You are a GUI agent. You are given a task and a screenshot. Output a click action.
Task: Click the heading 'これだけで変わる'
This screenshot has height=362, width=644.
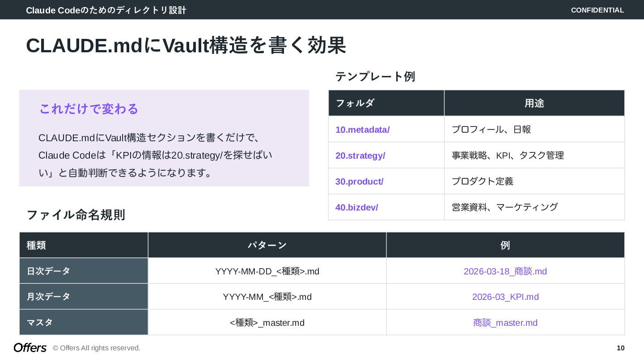89,109
